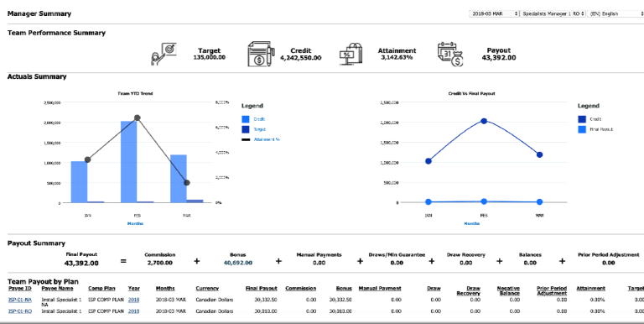Viewport: 644px width, 324px height.
Task: Click the Credit legend swatch in Team YTD Trend
Action: [x=246, y=119]
